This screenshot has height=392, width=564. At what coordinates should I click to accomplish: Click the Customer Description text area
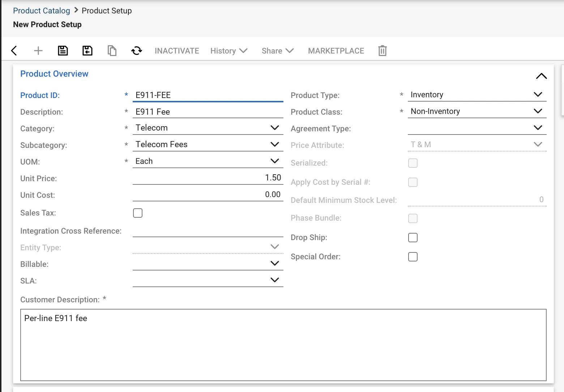(x=283, y=345)
